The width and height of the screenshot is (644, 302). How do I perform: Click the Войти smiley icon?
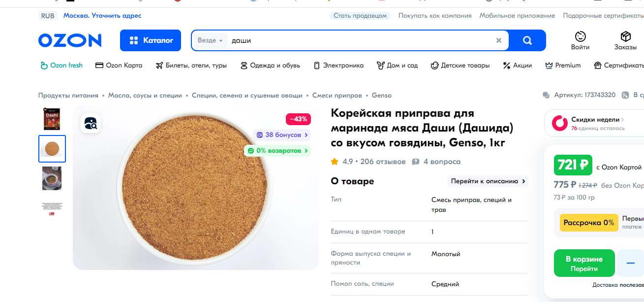coord(581,36)
